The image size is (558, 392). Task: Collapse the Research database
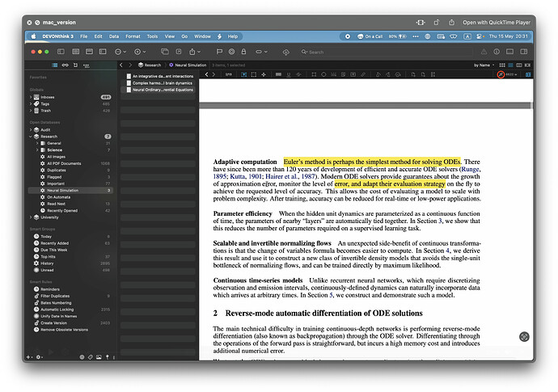31,137
